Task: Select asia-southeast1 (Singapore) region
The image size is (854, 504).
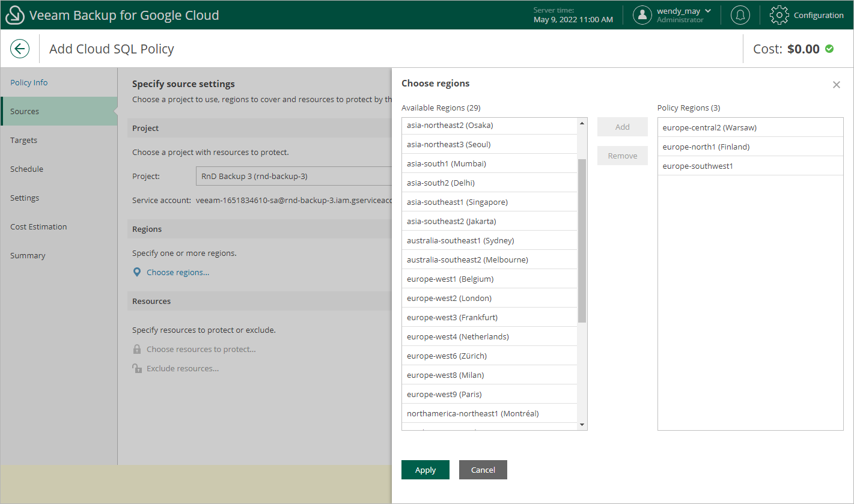Action: tap(489, 202)
